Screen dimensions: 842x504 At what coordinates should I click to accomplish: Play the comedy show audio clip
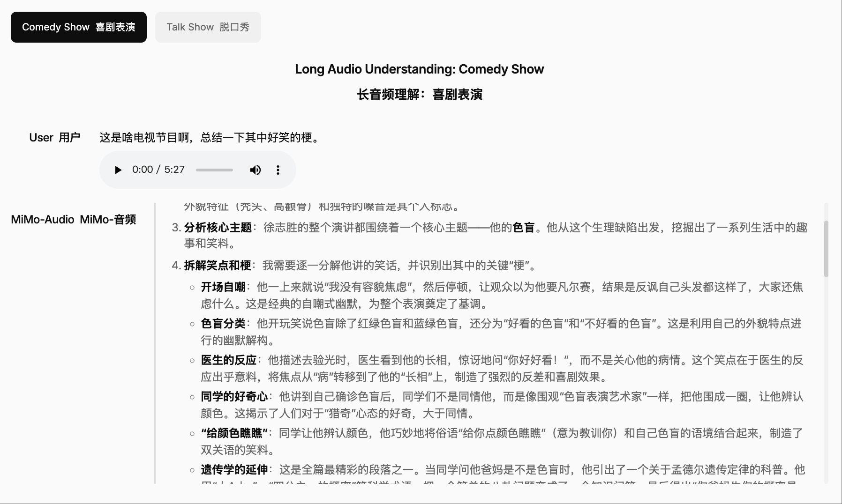[118, 170]
